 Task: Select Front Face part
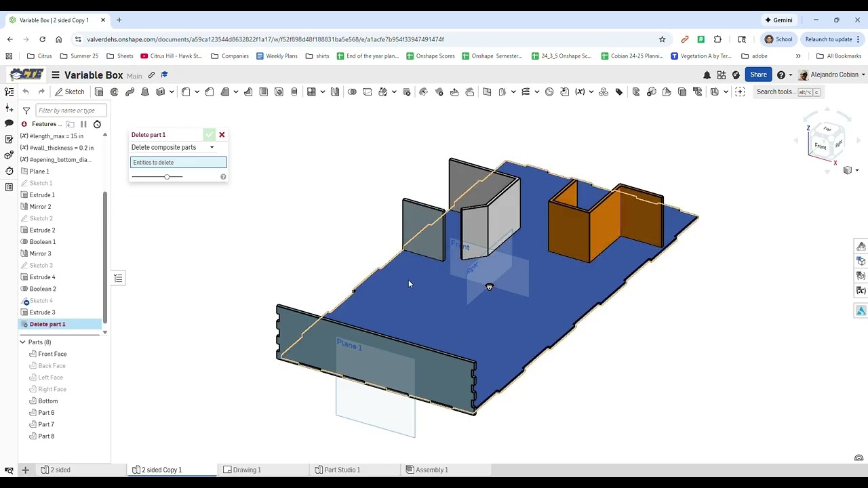pyautogui.click(x=52, y=354)
